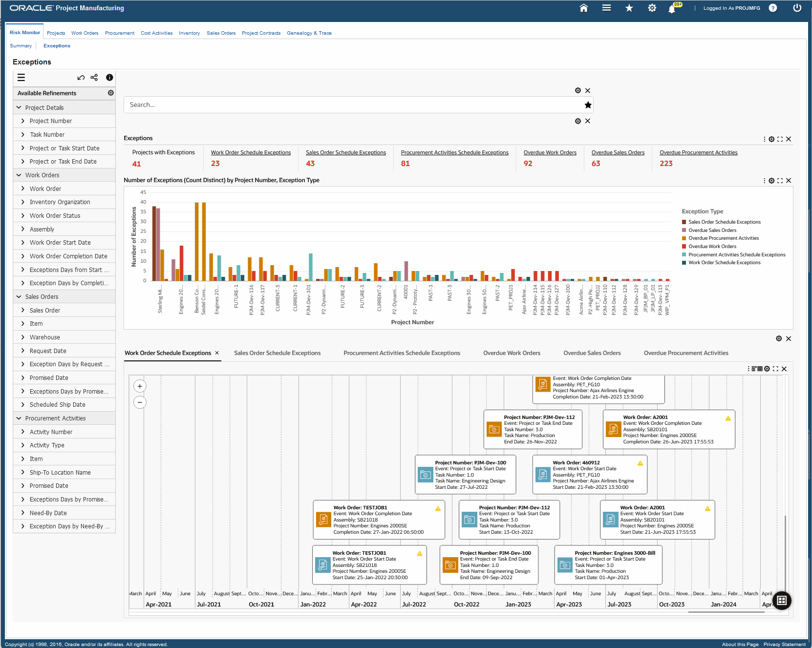Open Help question mark icon
This screenshot has height=648, width=812.
pyautogui.click(x=772, y=8)
